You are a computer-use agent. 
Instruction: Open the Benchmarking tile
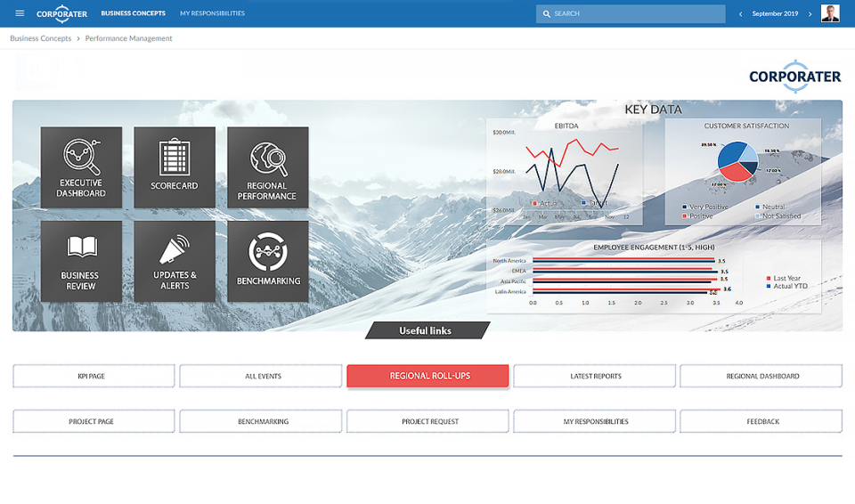[x=268, y=261]
